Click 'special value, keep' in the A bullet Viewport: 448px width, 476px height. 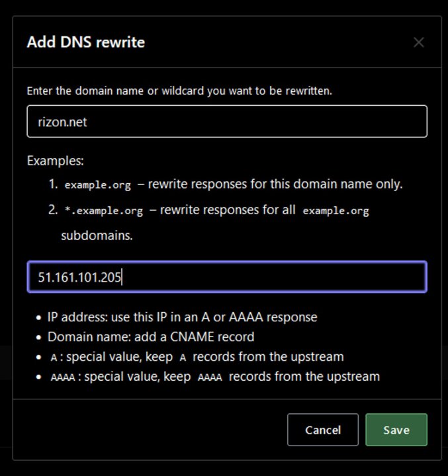[120, 357]
